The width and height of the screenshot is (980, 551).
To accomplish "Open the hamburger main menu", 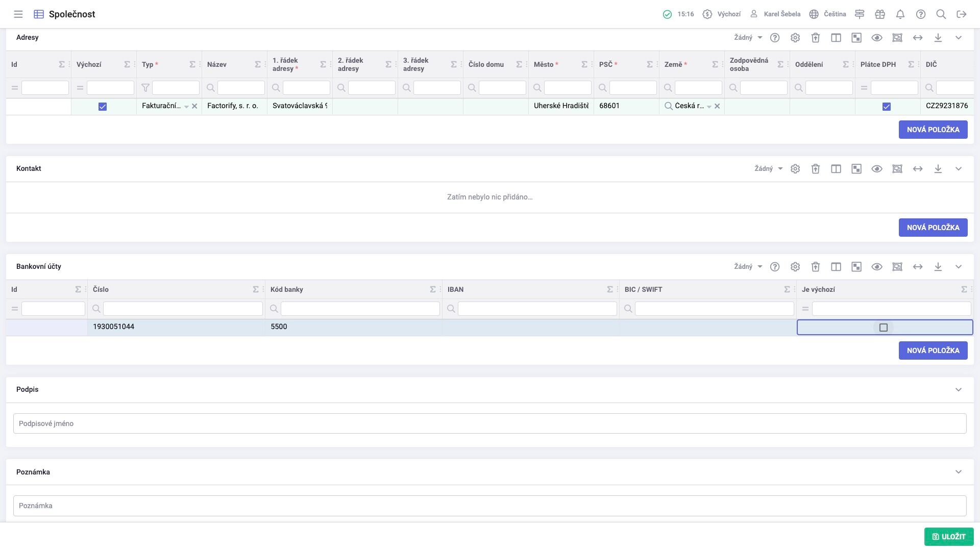I will click(x=18, y=14).
